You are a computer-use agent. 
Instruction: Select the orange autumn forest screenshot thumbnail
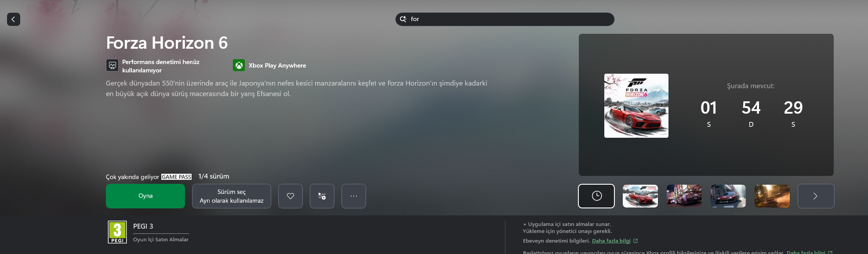click(772, 196)
